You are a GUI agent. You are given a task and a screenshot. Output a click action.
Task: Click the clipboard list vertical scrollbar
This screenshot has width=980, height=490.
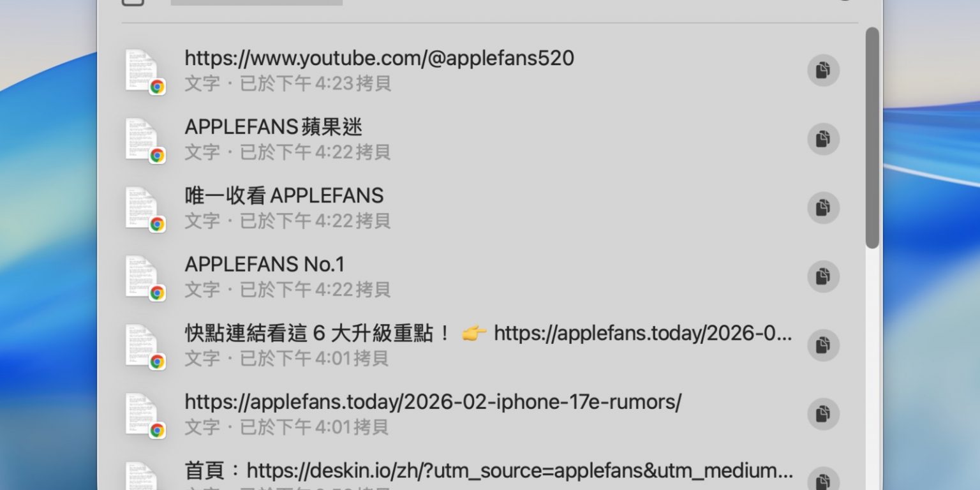[872, 138]
